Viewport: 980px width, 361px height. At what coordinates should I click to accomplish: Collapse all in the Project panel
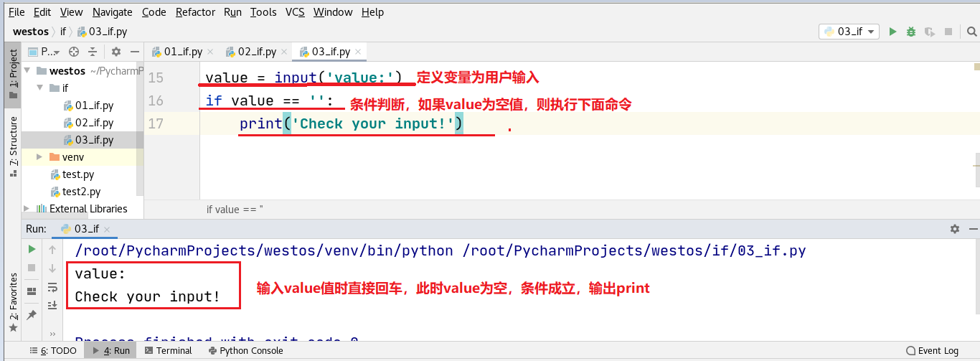pos(93,52)
